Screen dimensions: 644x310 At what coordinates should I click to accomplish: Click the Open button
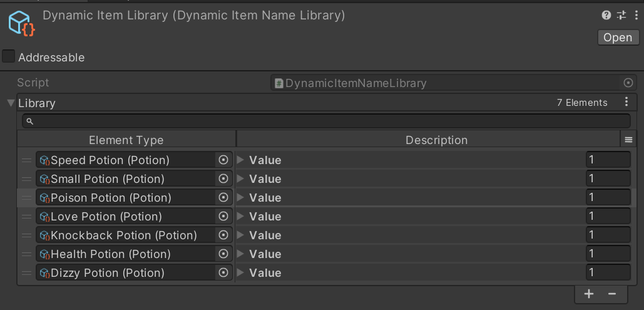(617, 38)
